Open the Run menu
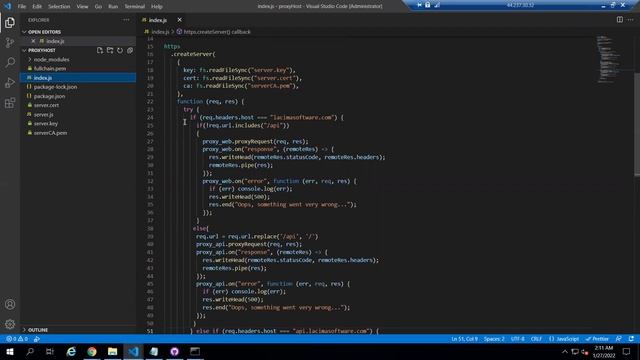Image resolution: width=640 pixels, height=360 pixels. pyautogui.click(x=113, y=6)
